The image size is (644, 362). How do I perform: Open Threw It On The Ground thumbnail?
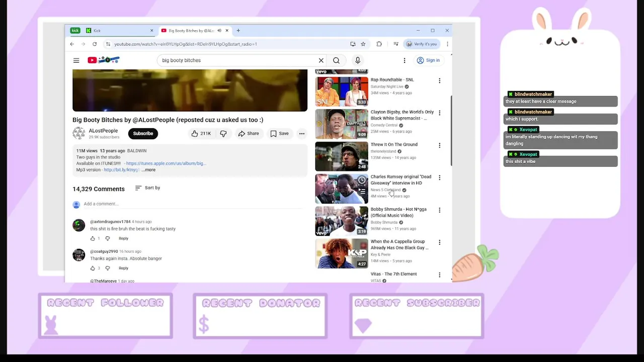(342, 156)
